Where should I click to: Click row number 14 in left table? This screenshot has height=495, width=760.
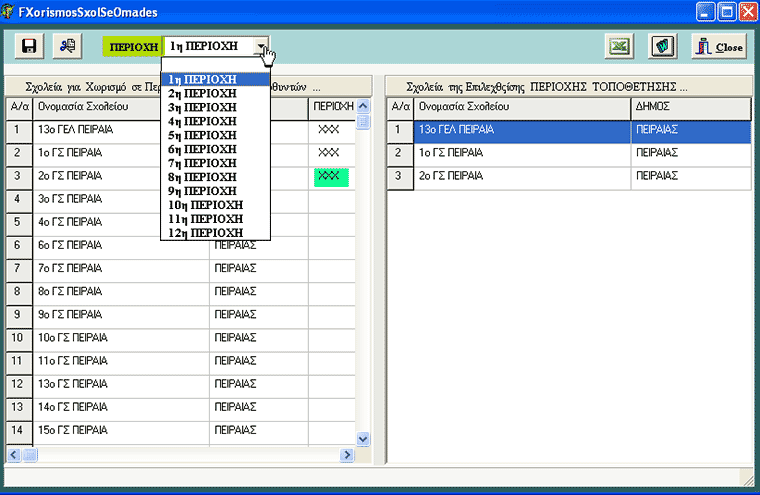pyautogui.click(x=19, y=430)
